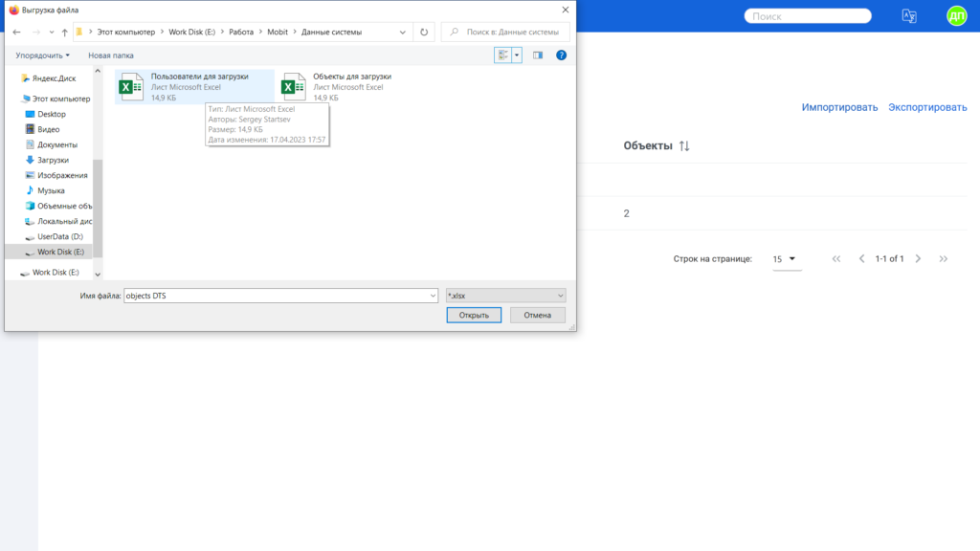Select Объекты для загрузки Excel file
980x551 pixels.
pyautogui.click(x=338, y=87)
